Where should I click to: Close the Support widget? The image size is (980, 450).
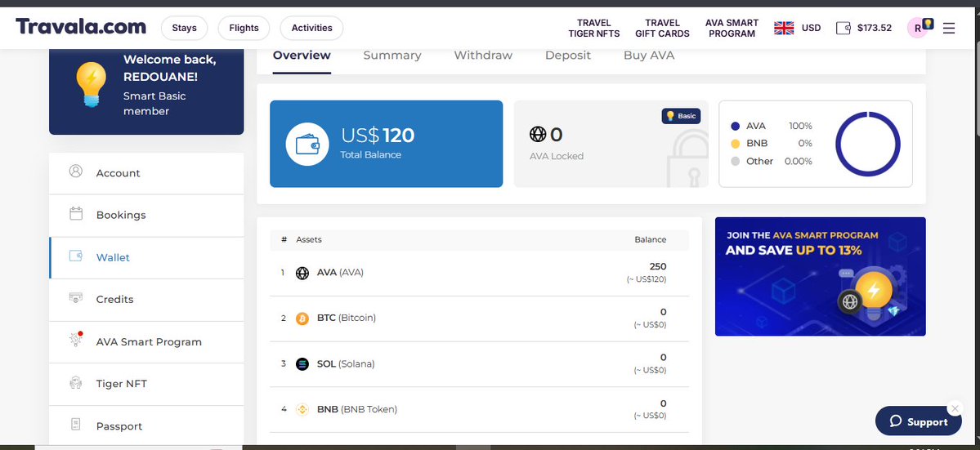[x=955, y=408]
